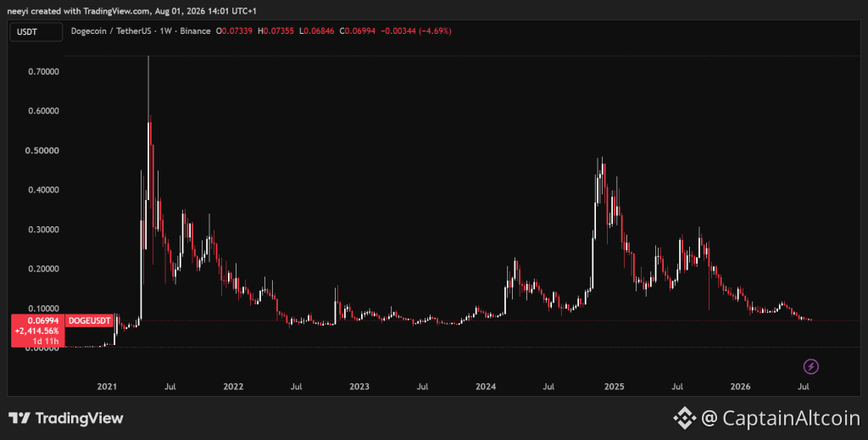Click the 0.20000 price axis label
868x440 pixels.
(44, 269)
